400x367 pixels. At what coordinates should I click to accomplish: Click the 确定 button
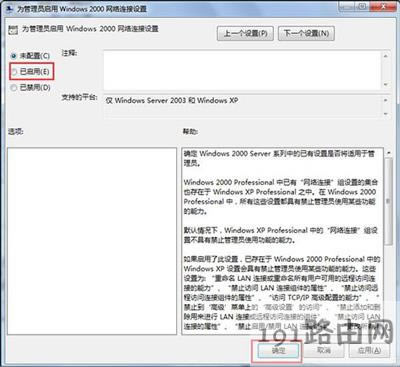pos(279,350)
